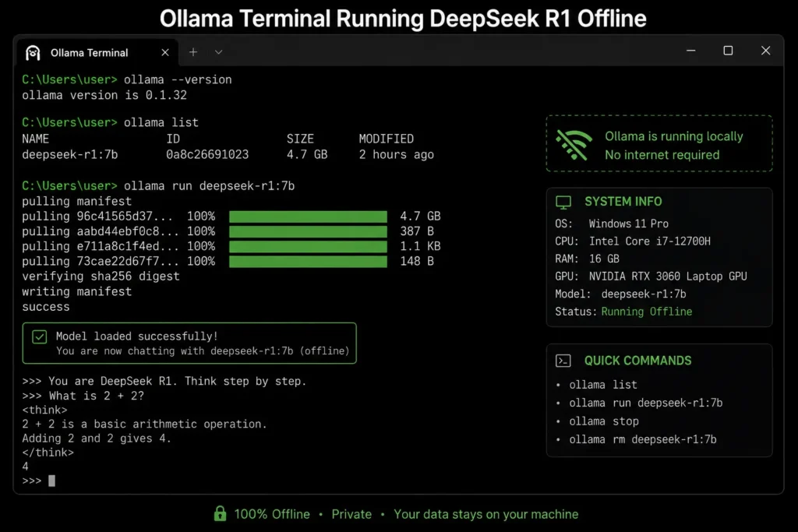The image size is (798, 532).
Task: Click the opening '<think>' tag
Action: [44, 410]
